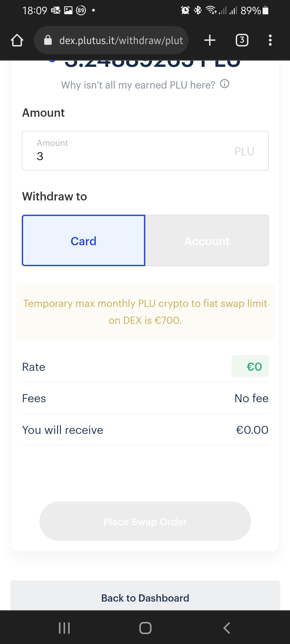Screen dimensions: 290x644
Task: Tap the Place Swap Order button
Action: [x=145, y=521]
